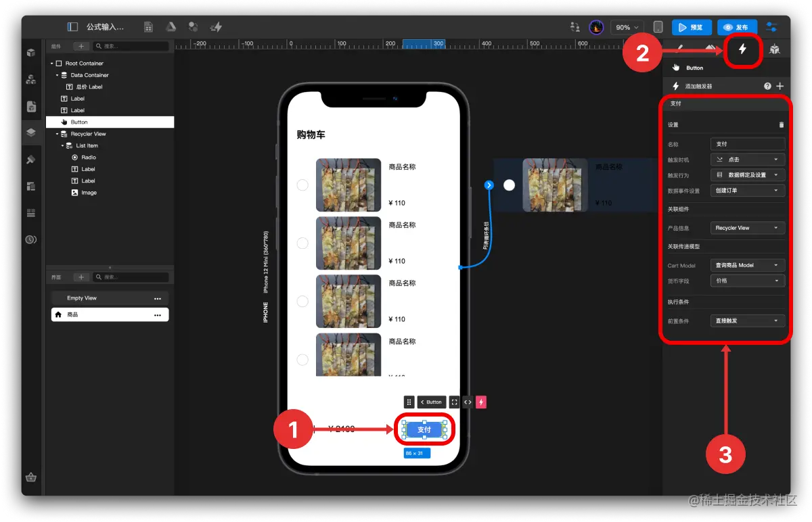The height and width of the screenshot is (522, 812).
Task: Select the third product radio button
Action: pyautogui.click(x=302, y=301)
